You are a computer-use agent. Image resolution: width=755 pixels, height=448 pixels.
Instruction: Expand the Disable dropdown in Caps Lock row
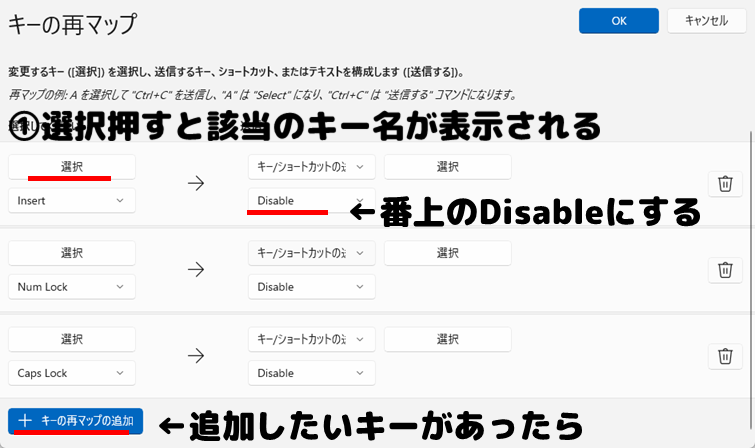pos(311,373)
